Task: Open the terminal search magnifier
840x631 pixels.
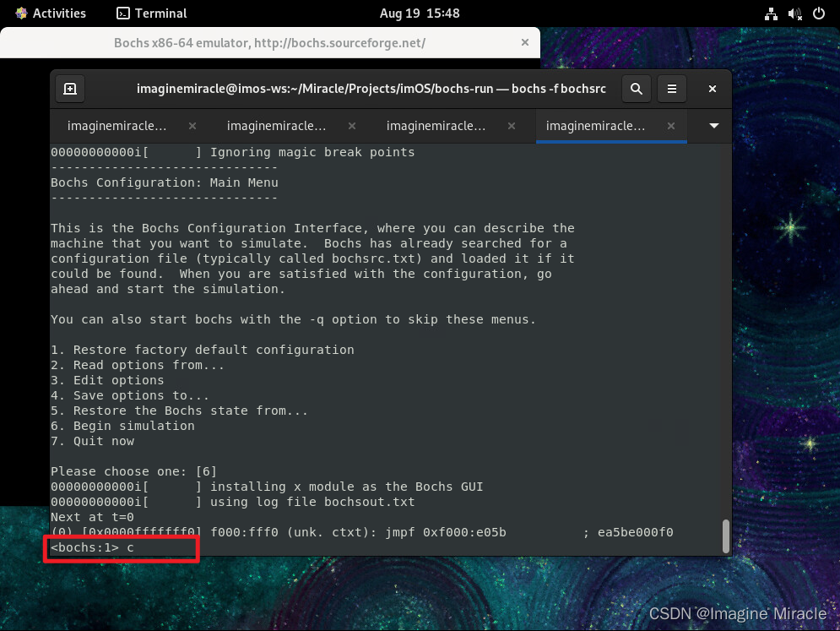Action: pyautogui.click(x=636, y=89)
